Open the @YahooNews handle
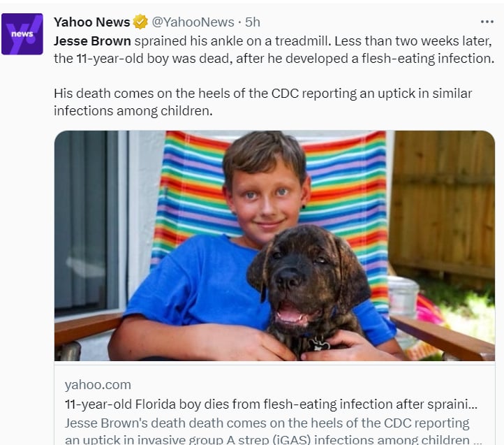This screenshot has height=445, width=504. (193, 22)
